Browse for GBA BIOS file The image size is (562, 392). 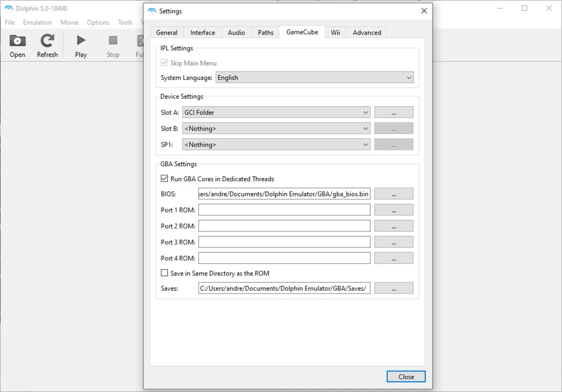pyautogui.click(x=393, y=194)
